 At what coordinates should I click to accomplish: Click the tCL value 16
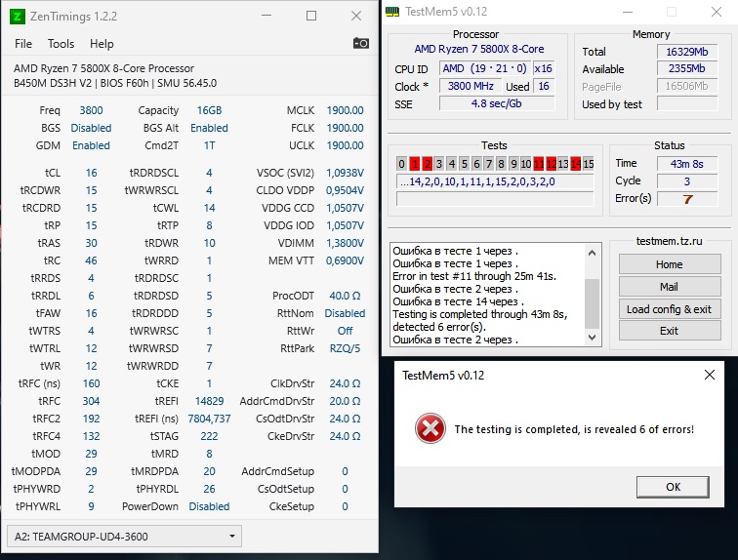pyautogui.click(x=91, y=173)
